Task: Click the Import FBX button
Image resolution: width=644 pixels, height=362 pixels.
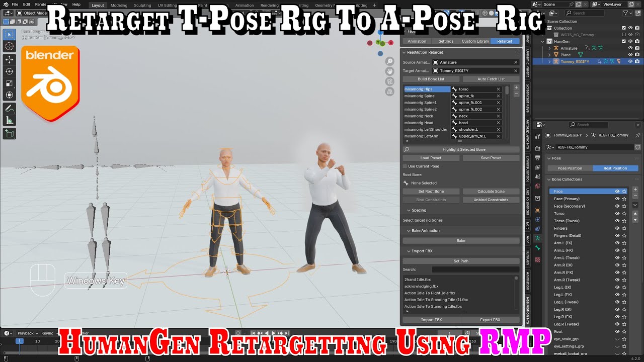Action: (431, 320)
